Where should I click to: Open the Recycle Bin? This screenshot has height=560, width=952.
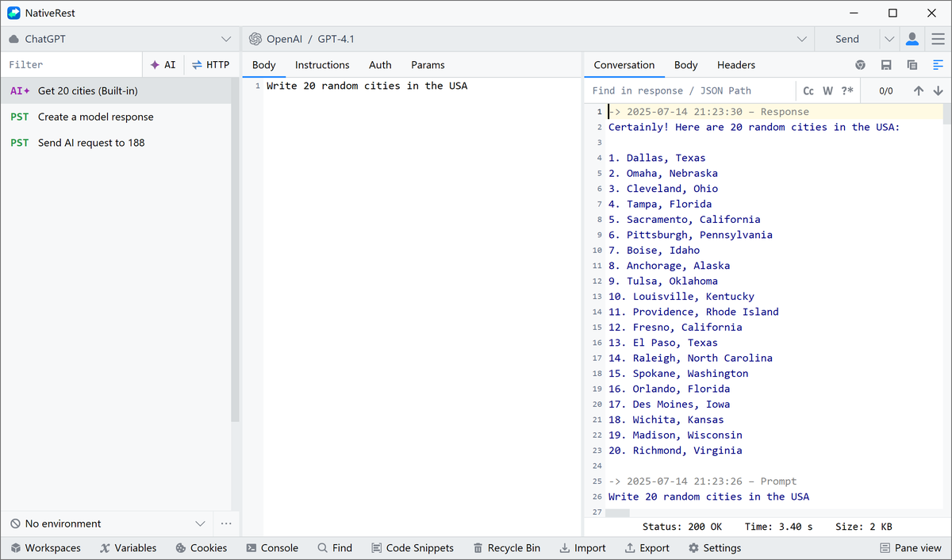coord(507,548)
